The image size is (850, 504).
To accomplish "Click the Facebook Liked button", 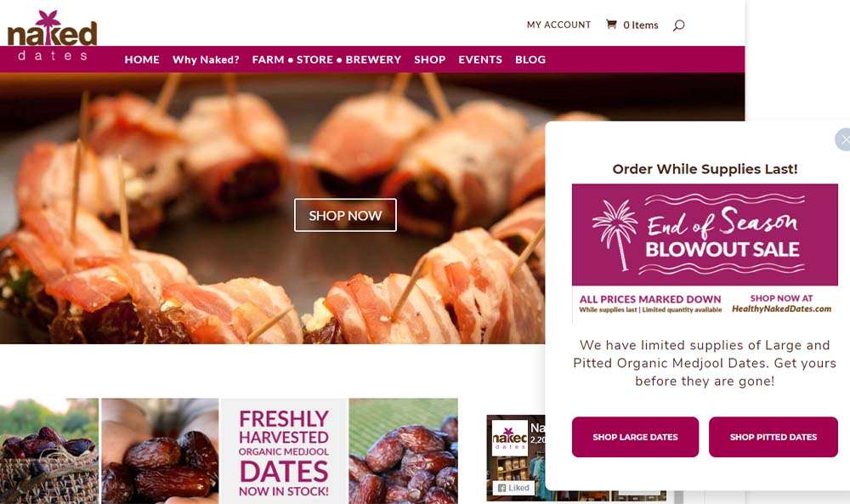I will (x=513, y=488).
